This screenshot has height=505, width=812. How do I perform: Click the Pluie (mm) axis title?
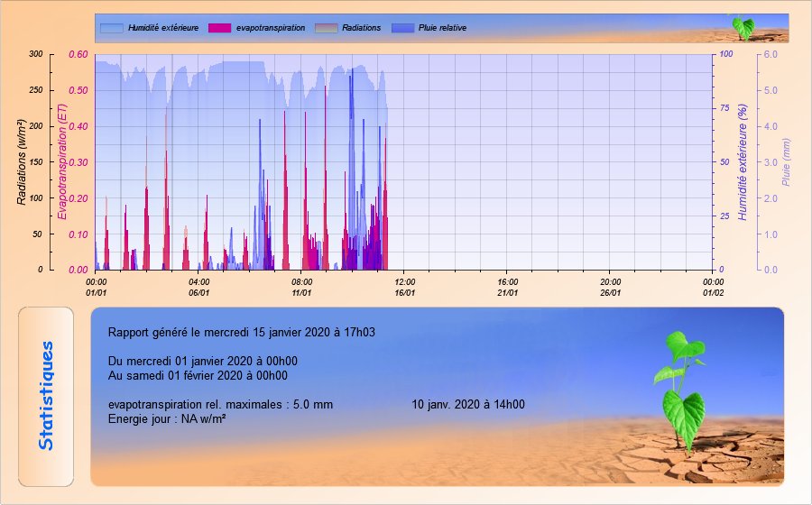786,162
